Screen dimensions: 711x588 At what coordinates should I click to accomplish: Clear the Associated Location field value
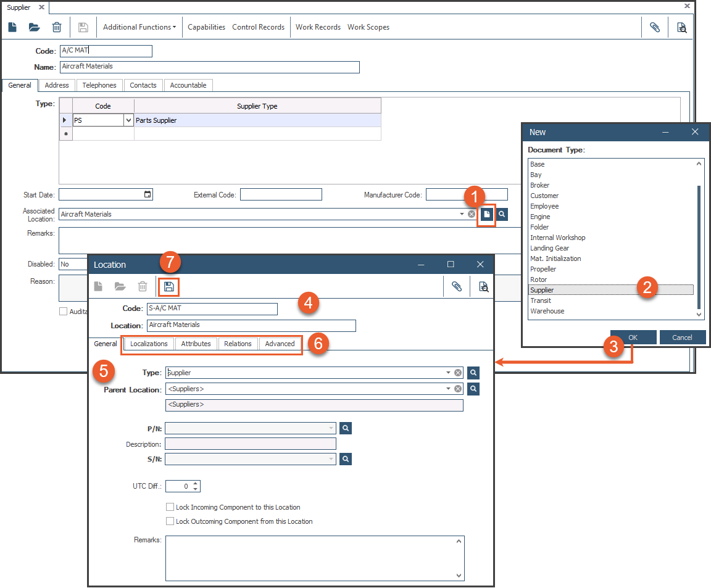click(472, 214)
